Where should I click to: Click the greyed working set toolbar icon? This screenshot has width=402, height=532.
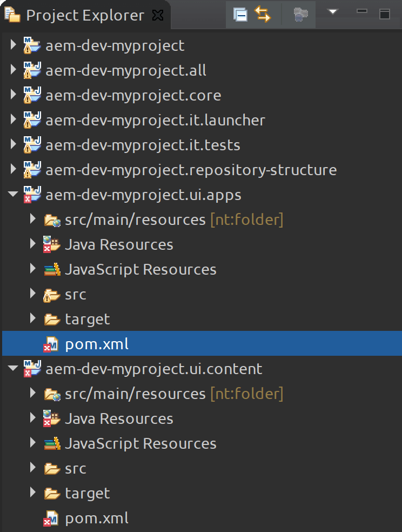pos(300,15)
